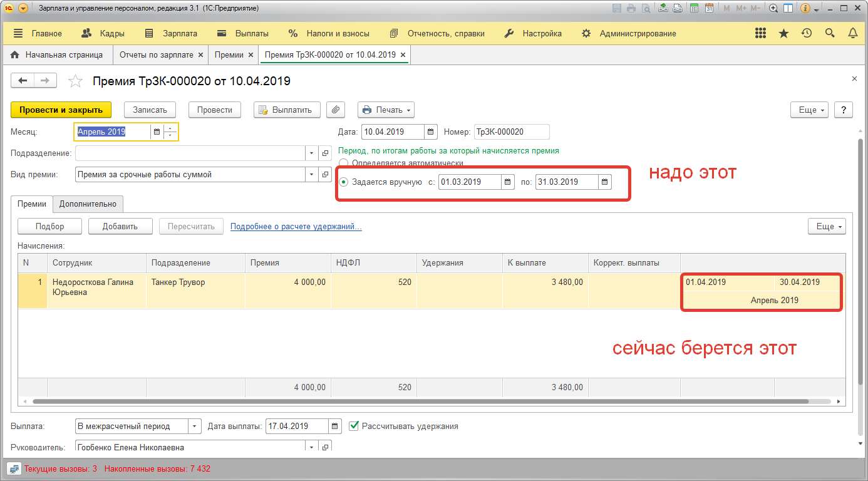Expand the Вид премии dropdown
This screenshot has width=868, height=481.
pyautogui.click(x=312, y=175)
